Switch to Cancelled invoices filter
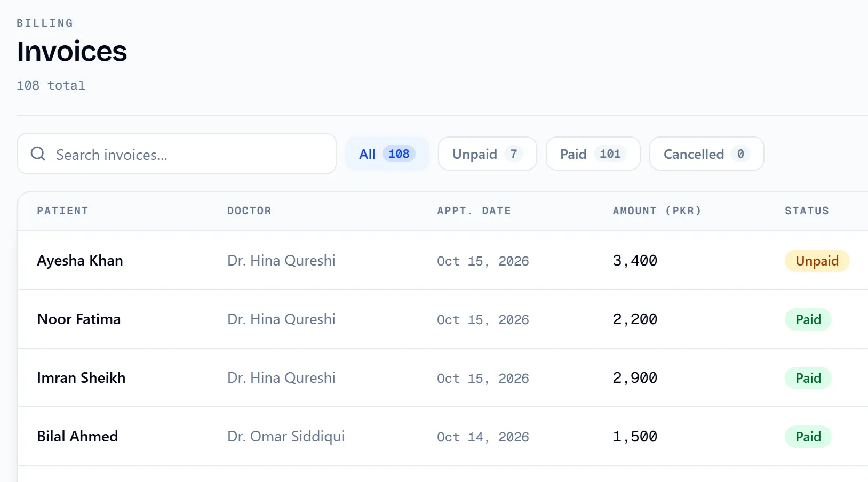868x482 pixels. point(707,154)
